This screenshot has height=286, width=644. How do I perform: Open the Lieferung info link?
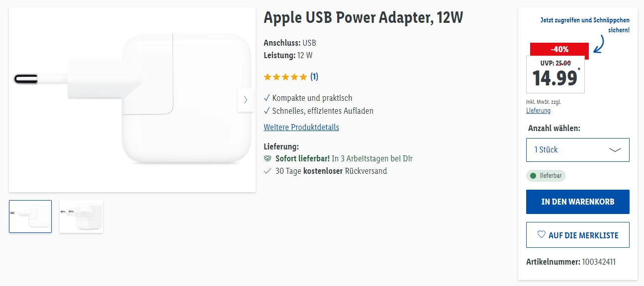pos(538,111)
